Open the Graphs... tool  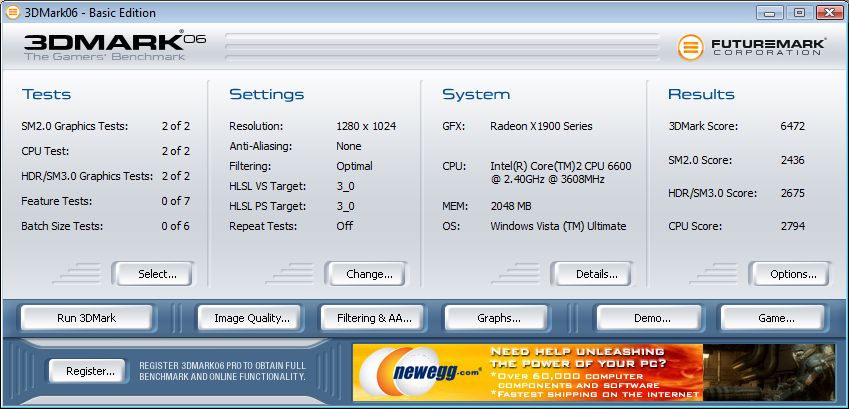pos(497,318)
